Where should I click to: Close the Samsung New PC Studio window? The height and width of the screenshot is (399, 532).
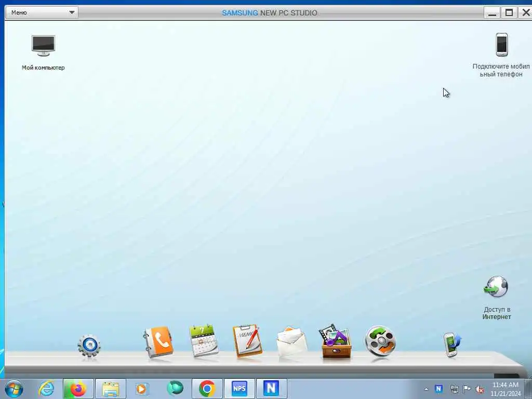pyautogui.click(x=525, y=12)
